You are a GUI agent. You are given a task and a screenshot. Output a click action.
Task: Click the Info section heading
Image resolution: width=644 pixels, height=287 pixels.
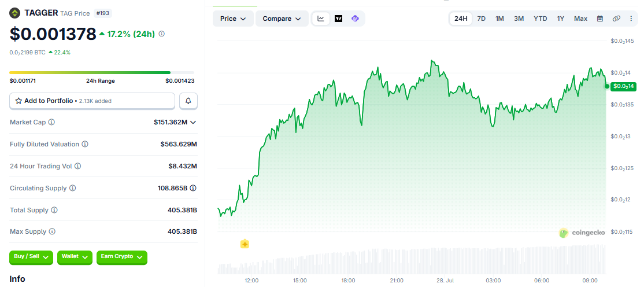click(17, 279)
